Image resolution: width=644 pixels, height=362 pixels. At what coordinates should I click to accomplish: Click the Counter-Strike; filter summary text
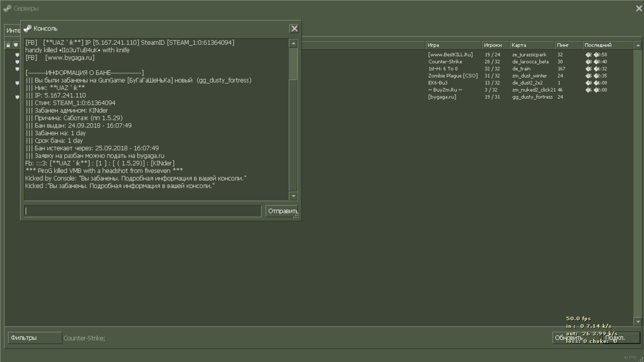pos(84,338)
